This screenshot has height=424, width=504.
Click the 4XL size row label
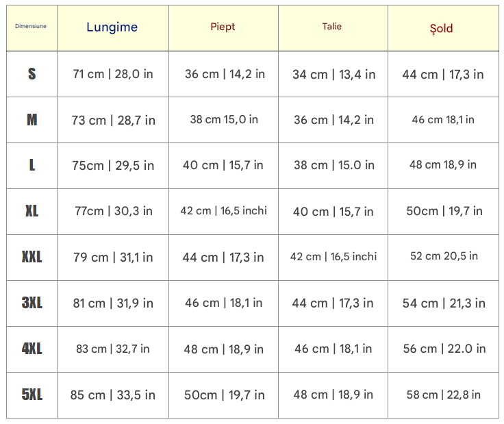32,349
